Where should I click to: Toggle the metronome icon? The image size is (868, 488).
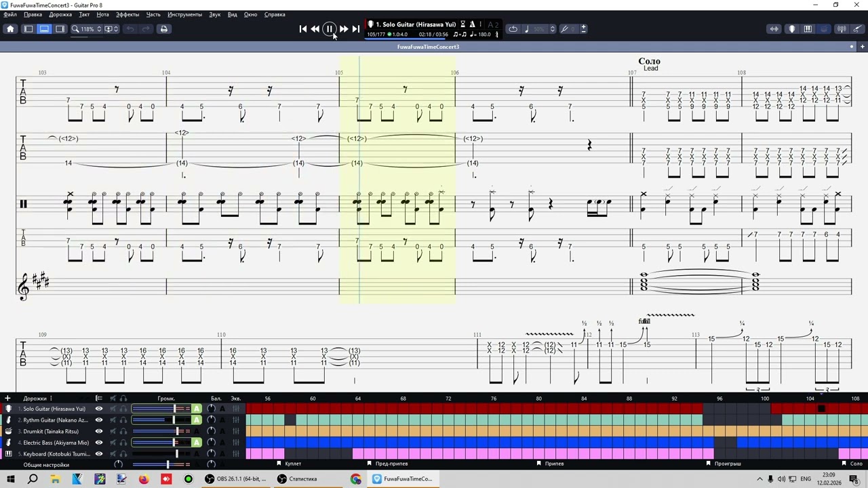(x=472, y=24)
